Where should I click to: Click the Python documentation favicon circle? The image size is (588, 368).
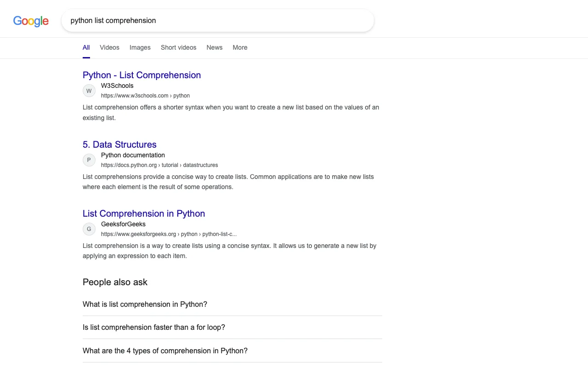[89, 160]
